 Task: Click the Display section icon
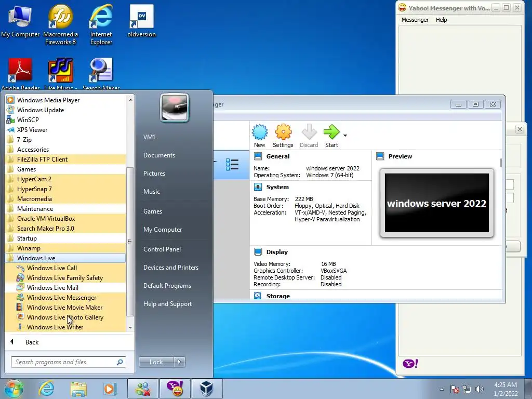[258, 252]
